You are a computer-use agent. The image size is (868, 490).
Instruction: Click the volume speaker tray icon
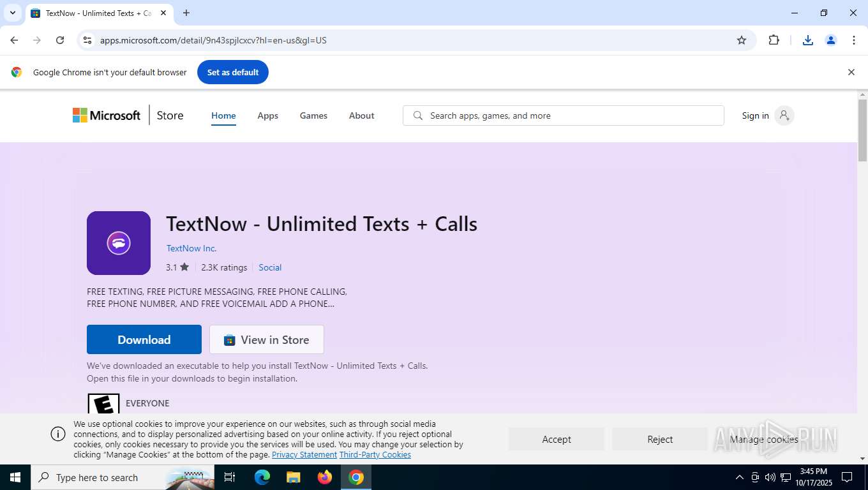pos(770,477)
